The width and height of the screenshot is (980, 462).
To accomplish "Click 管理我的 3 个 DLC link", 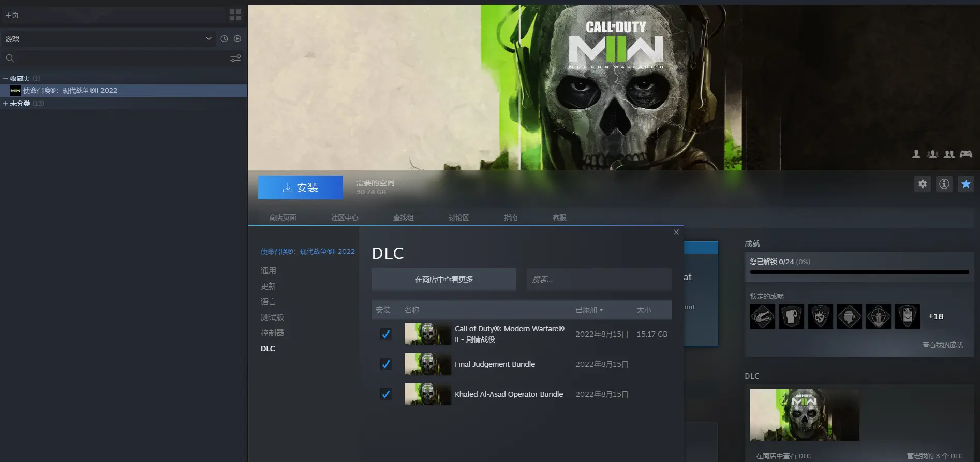I will click(934, 456).
